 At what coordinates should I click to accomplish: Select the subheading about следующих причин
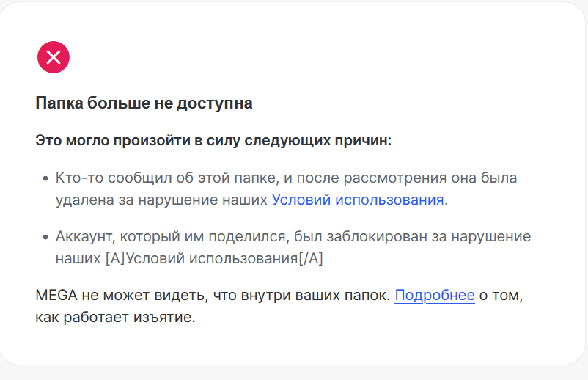pos(213,140)
